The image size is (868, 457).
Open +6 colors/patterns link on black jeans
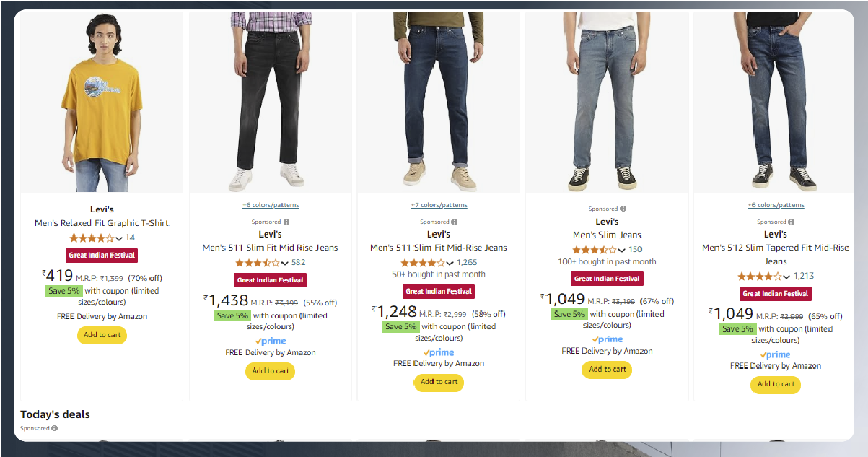(271, 205)
